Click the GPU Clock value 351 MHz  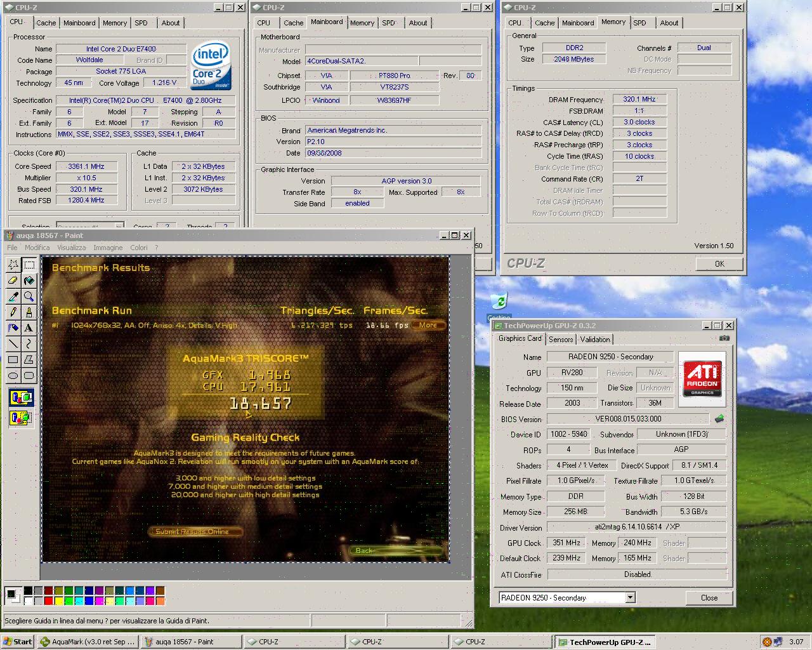[x=566, y=543]
